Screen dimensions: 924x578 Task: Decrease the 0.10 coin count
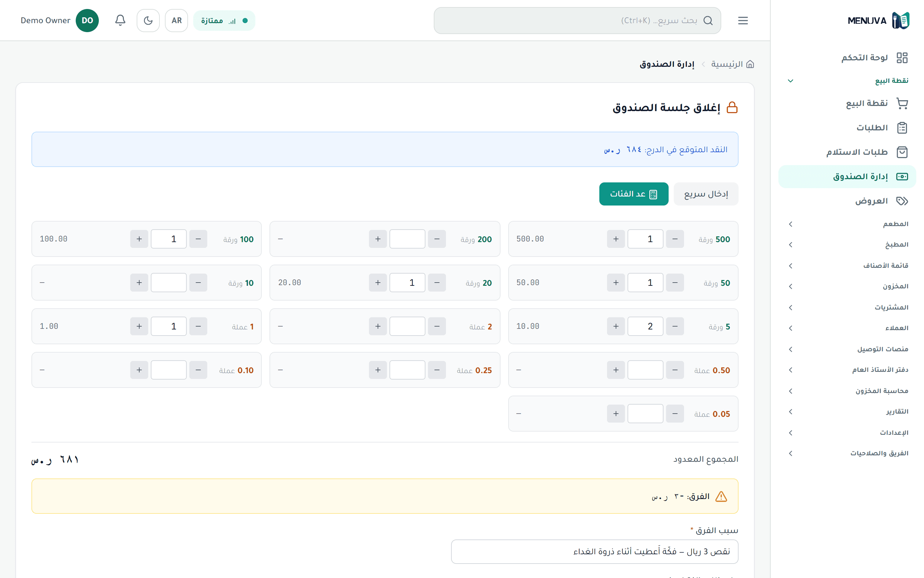198,370
